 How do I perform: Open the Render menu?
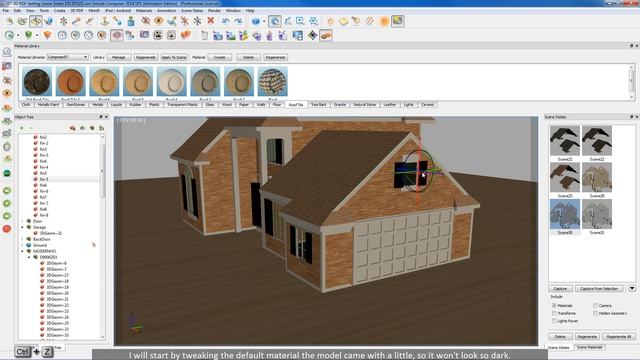tap(214, 10)
